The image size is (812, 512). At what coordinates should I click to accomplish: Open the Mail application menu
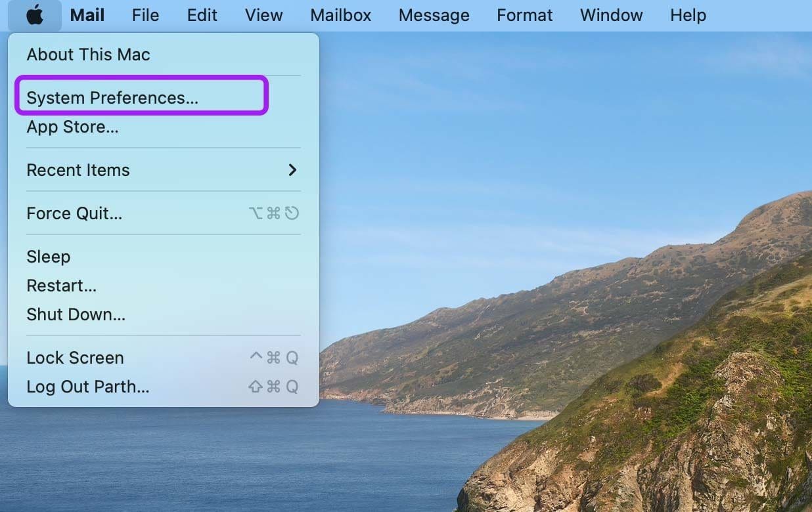click(87, 15)
